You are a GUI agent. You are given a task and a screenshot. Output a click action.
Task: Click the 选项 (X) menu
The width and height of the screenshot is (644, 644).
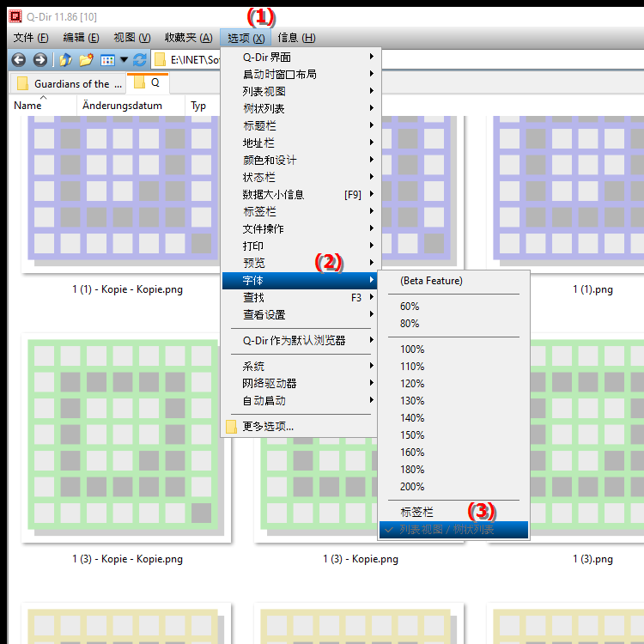click(x=246, y=38)
